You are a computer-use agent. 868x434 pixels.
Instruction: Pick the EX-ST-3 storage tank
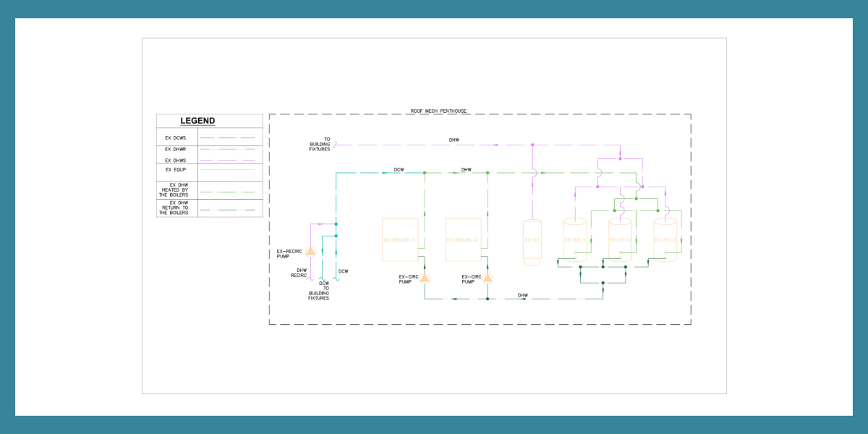[665, 239]
